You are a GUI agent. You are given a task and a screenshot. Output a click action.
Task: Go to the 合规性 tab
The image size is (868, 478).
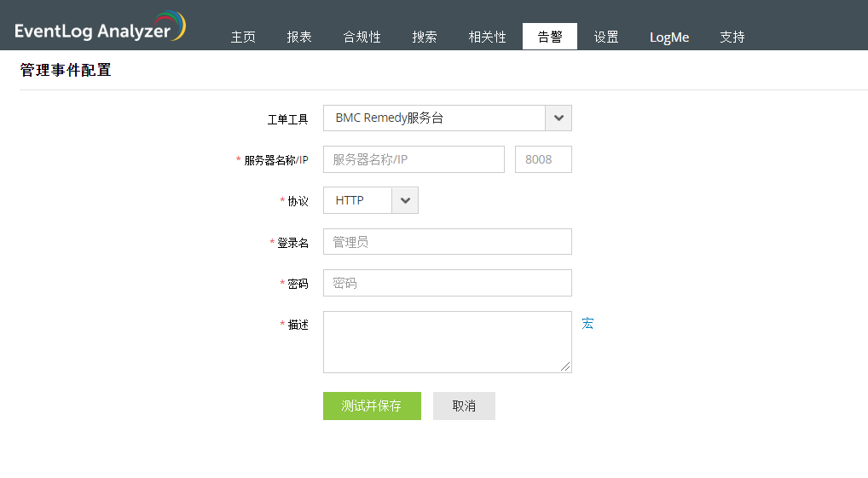tap(362, 37)
